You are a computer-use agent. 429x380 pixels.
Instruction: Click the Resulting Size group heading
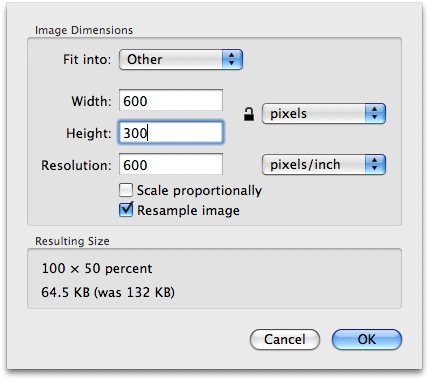(72, 241)
